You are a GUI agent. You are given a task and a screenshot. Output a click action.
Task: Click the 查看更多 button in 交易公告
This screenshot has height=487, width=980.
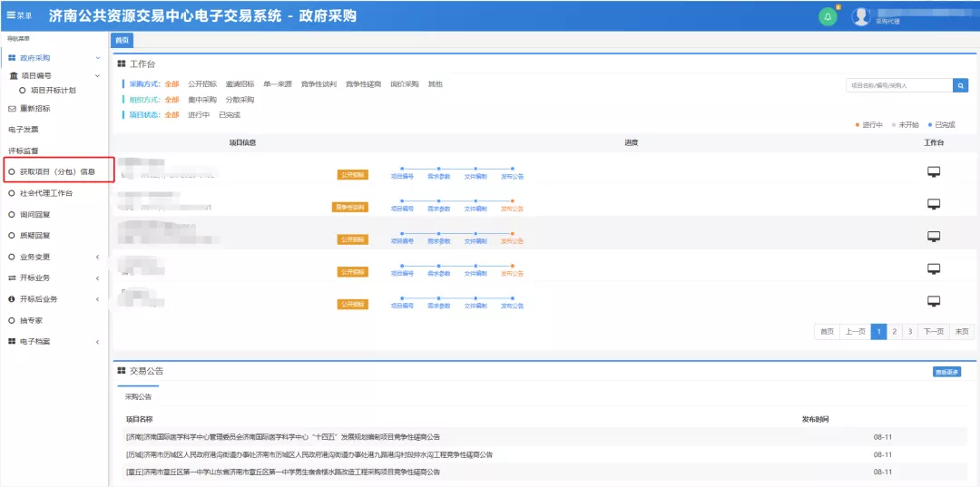[x=946, y=372]
